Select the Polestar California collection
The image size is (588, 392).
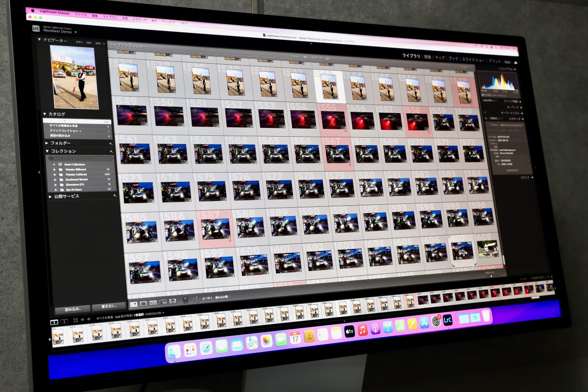pos(76,174)
